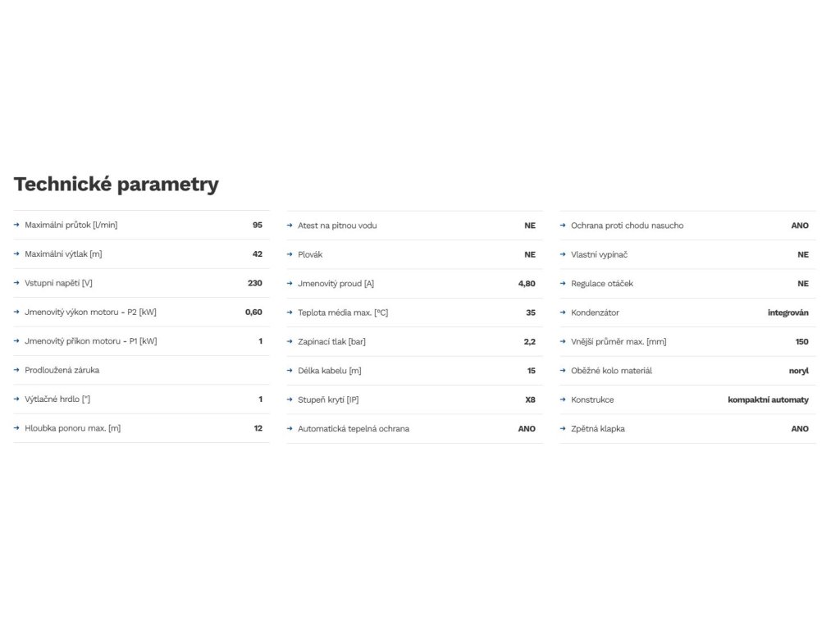This screenshot has height=630, width=840.
Task: Select the Regulace otáček label
Action: click(x=602, y=283)
